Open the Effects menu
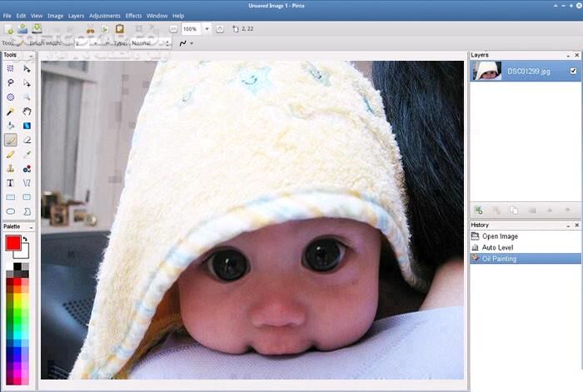Viewport: 583px width, 392px height. (133, 16)
